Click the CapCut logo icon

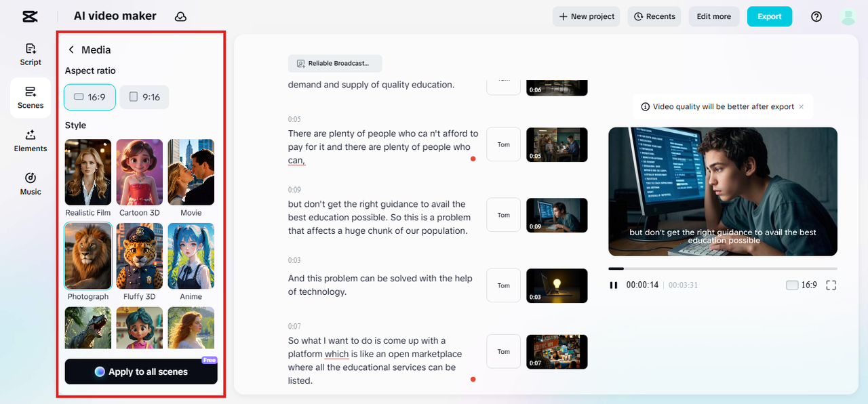[x=30, y=16]
